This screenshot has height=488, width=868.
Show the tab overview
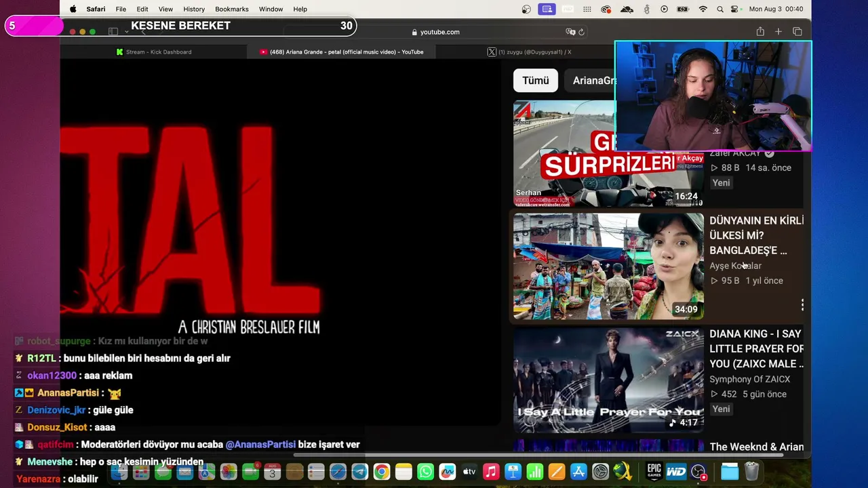(797, 31)
